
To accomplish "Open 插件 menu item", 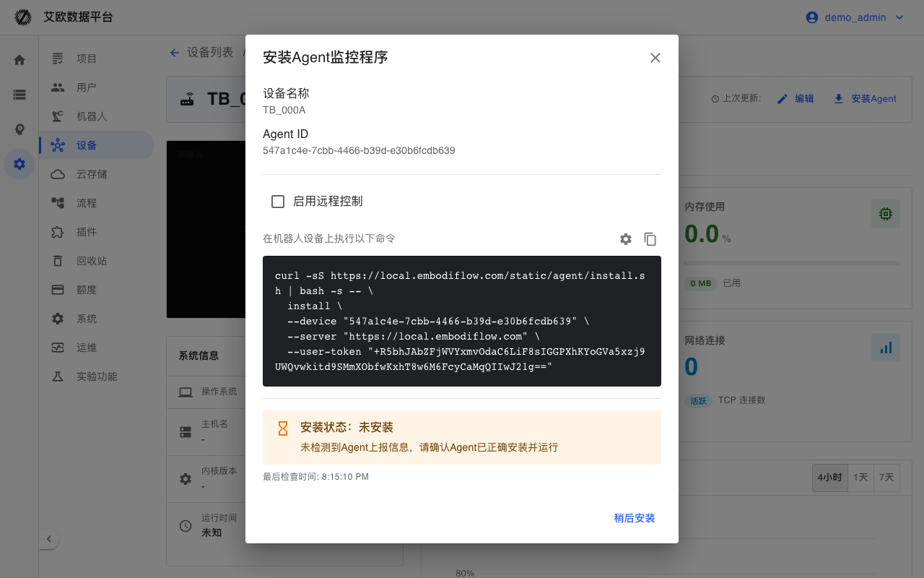I will (x=97, y=232).
